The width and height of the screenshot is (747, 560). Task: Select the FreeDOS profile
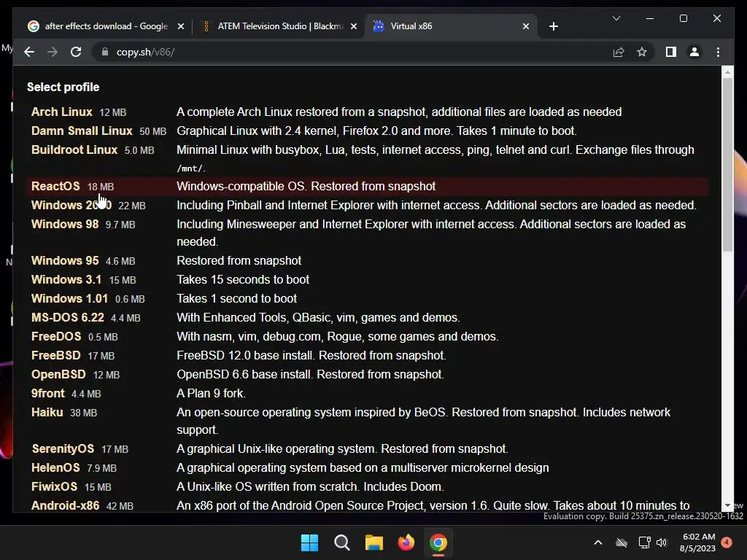click(x=56, y=337)
